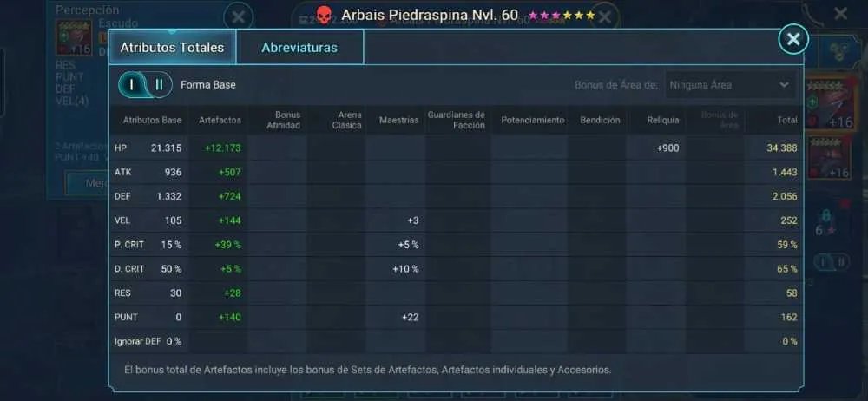Click the top-right screen X icon
The image size is (868, 401).
[x=840, y=14]
